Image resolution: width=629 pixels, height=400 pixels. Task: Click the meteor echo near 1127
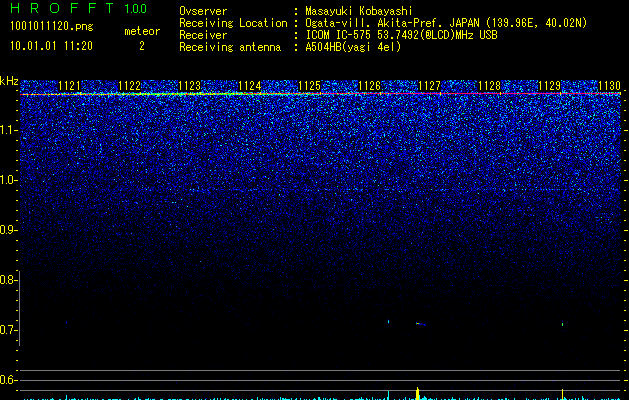420,323
